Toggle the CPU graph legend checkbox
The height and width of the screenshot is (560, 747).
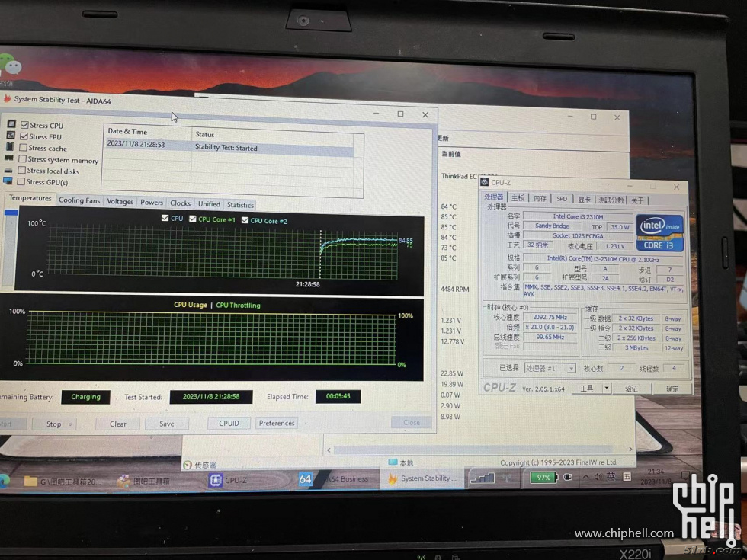point(165,218)
